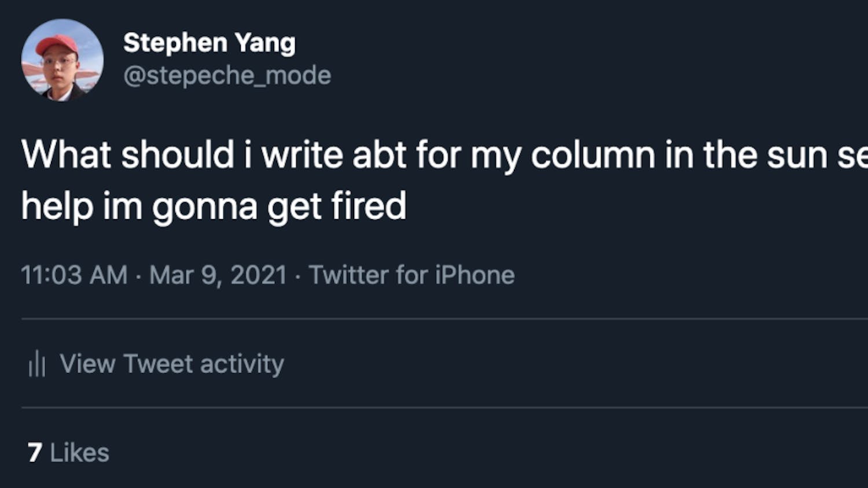The image size is (868, 488).
Task: Click the word "Likes" in the count
Action: [79, 453]
